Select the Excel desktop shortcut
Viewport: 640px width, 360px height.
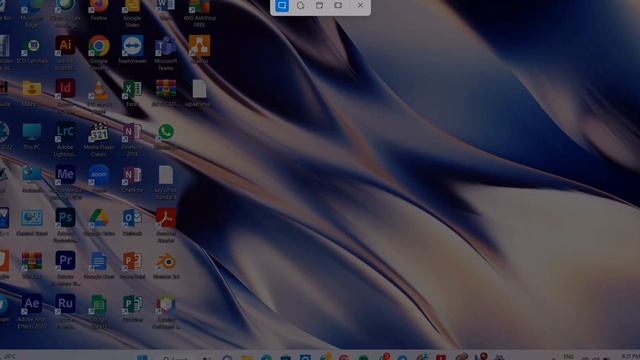tap(132, 93)
